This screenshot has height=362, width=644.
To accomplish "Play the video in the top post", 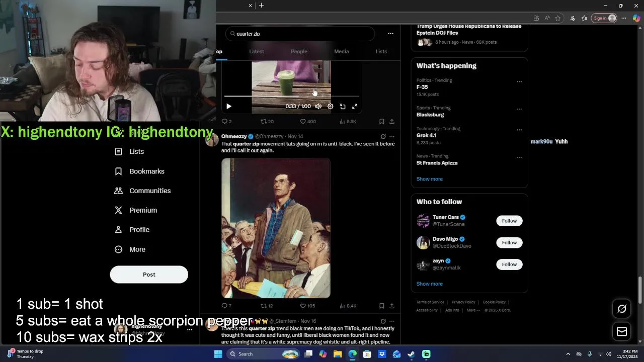I will tap(229, 106).
